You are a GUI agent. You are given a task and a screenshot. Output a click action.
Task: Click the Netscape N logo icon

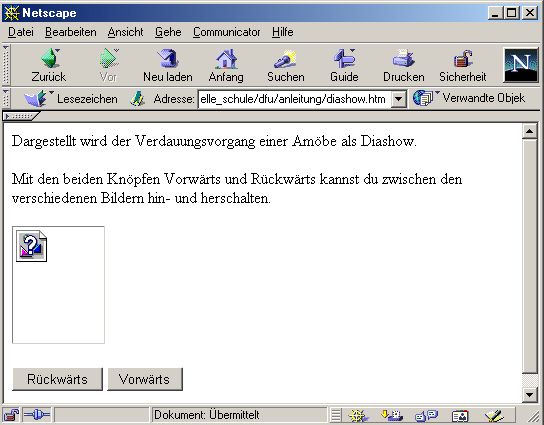coord(521,65)
